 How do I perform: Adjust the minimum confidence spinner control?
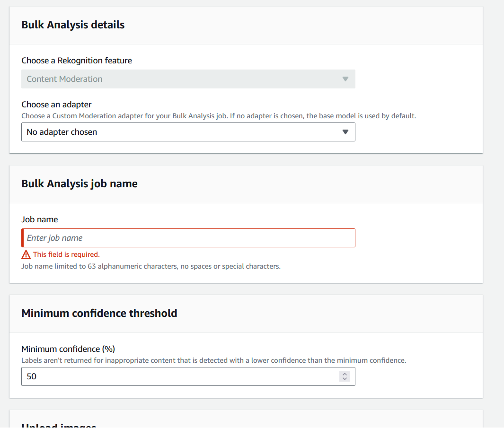pos(345,376)
